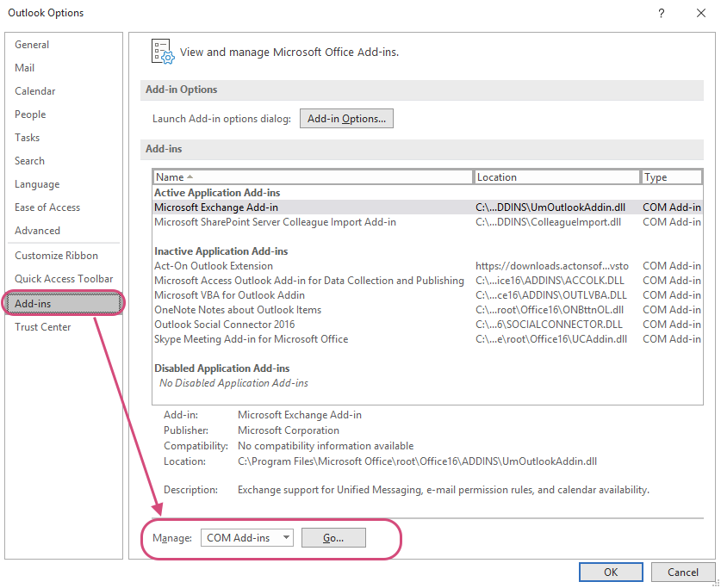Image resolution: width=721 pixels, height=588 pixels.
Task: Click the Disabled Application Add-ins group header
Action: click(222, 368)
